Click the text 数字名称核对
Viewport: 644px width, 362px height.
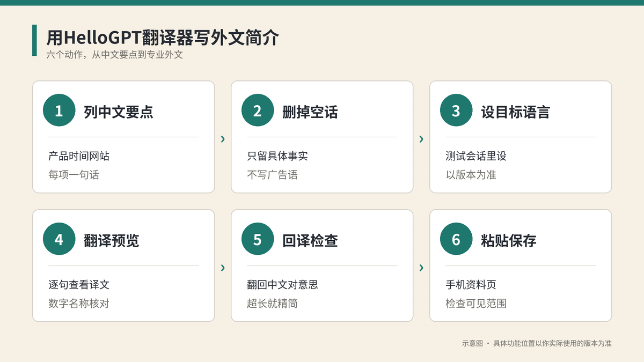coord(79,304)
